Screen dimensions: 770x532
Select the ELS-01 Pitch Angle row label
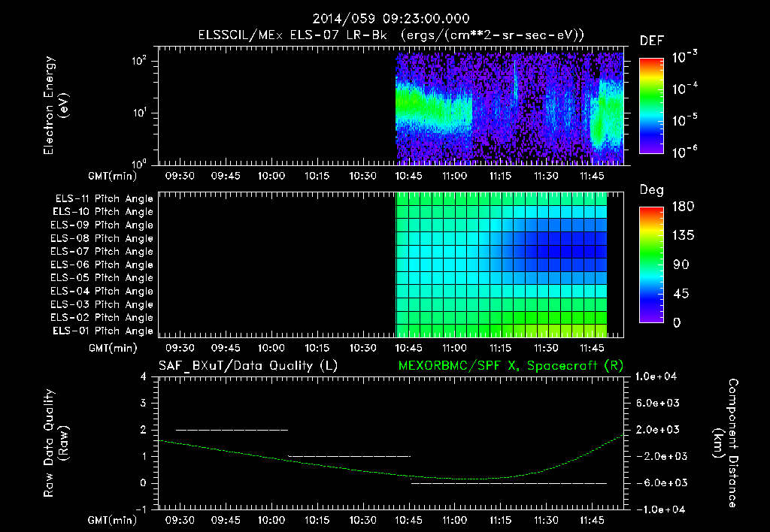102,331
